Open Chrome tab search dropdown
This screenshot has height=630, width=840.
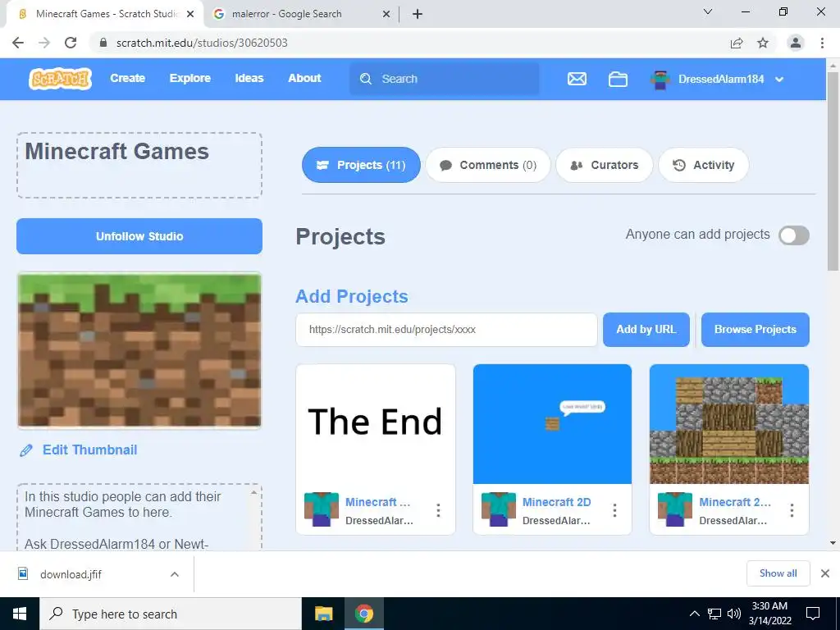(x=708, y=11)
